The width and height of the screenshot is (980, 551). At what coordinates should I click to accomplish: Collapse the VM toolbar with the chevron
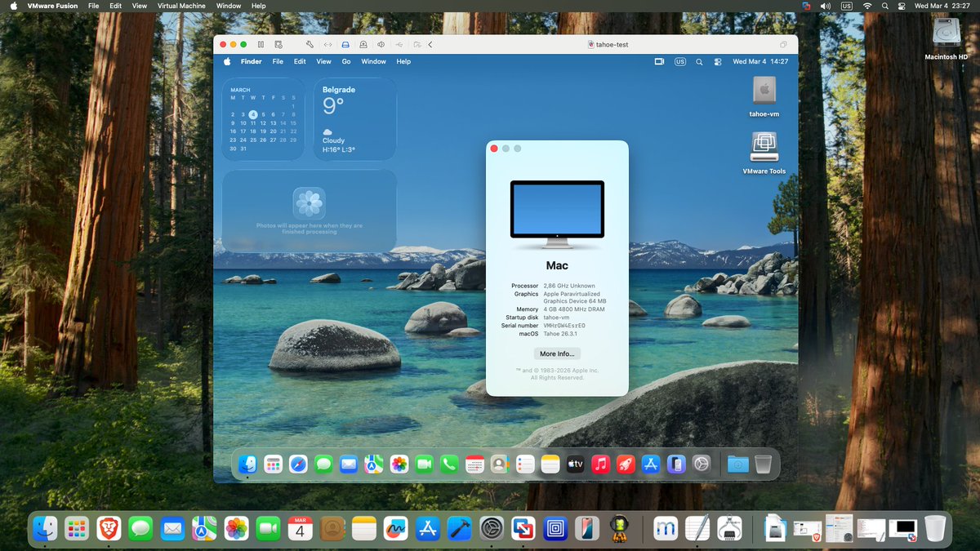(x=430, y=45)
